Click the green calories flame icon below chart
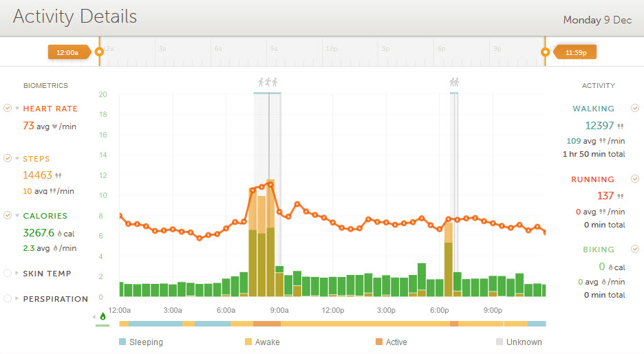The width and height of the screenshot is (644, 354). point(103,316)
